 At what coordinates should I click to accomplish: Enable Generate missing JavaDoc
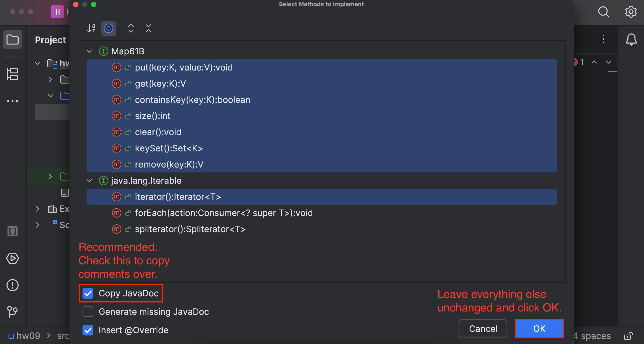click(88, 312)
